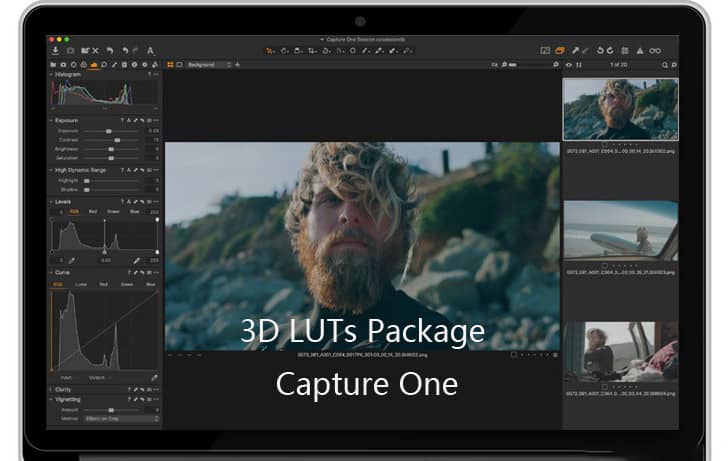Select Green channel tab in Levels
728x461 pixels.
[114, 212]
